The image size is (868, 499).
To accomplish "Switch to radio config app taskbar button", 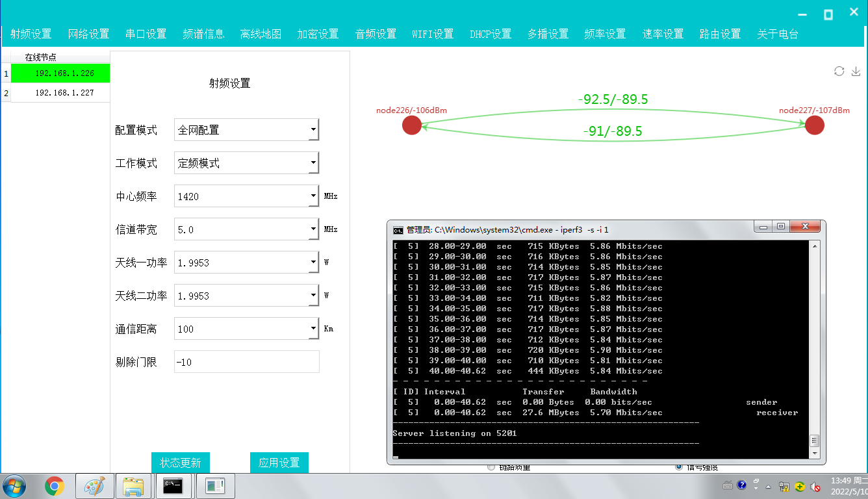I will pos(214,486).
